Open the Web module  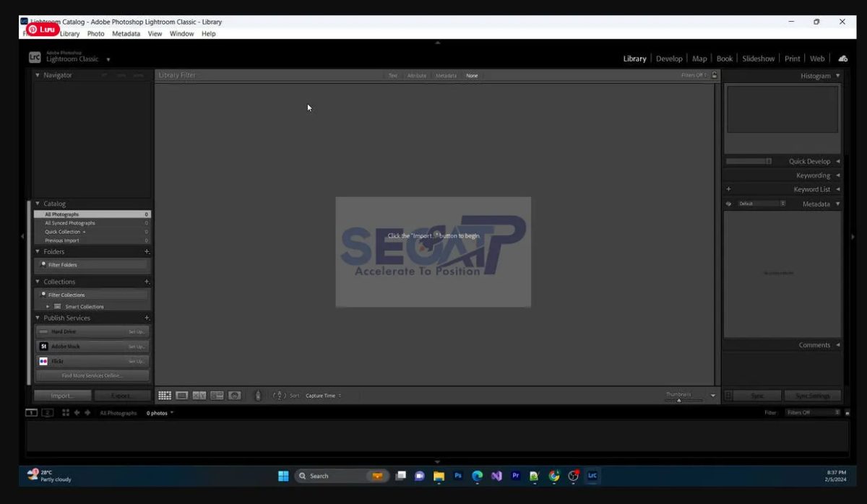pyautogui.click(x=817, y=58)
